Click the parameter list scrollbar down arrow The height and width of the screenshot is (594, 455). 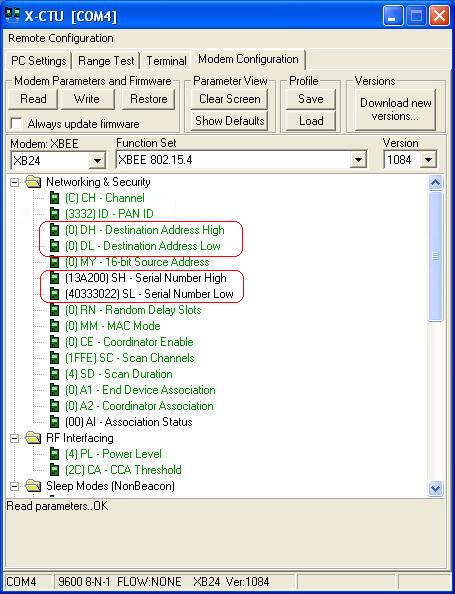pyautogui.click(x=435, y=488)
